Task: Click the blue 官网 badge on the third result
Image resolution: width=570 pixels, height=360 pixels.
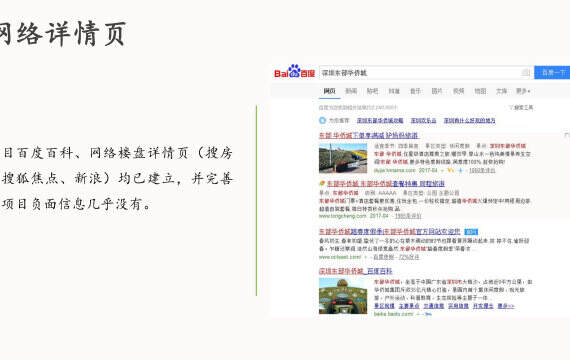Action: coord(471,232)
